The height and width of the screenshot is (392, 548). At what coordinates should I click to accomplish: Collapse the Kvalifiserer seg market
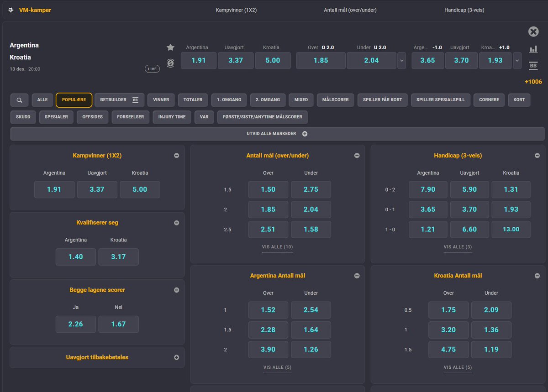[177, 223]
